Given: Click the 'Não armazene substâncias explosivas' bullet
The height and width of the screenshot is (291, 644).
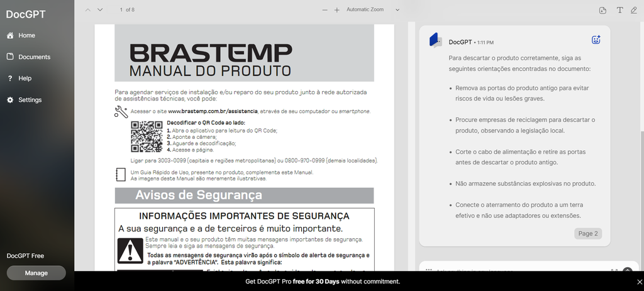Looking at the screenshot, I should [x=525, y=184].
